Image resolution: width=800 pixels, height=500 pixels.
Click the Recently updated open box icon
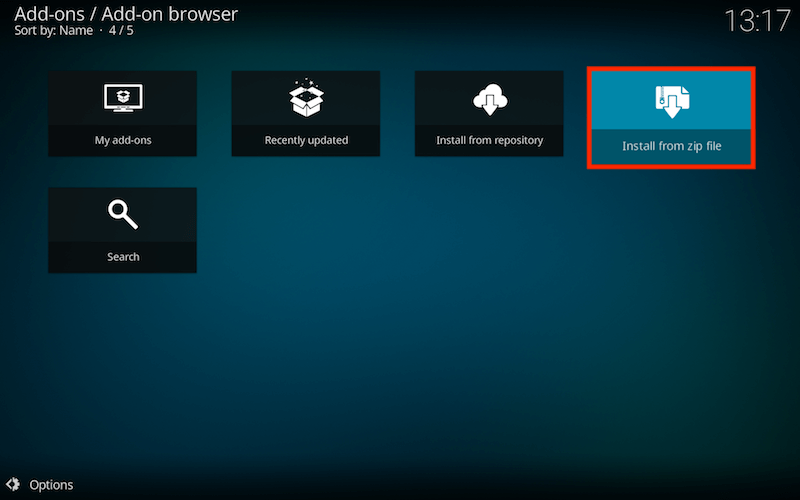[x=306, y=98]
